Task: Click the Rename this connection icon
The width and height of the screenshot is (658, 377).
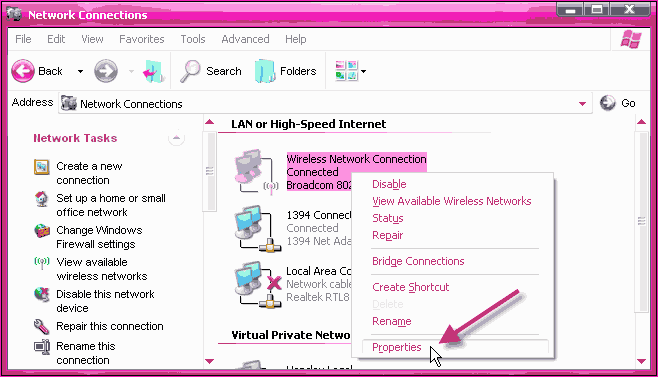Action: (x=42, y=347)
